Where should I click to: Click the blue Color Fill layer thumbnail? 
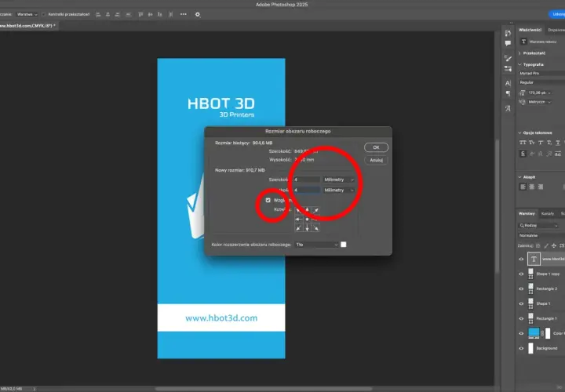(x=534, y=333)
